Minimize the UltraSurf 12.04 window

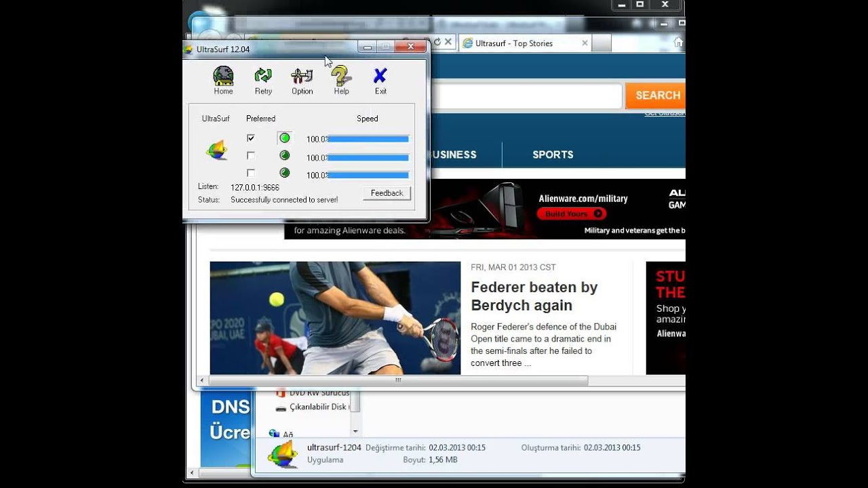pyautogui.click(x=367, y=47)
